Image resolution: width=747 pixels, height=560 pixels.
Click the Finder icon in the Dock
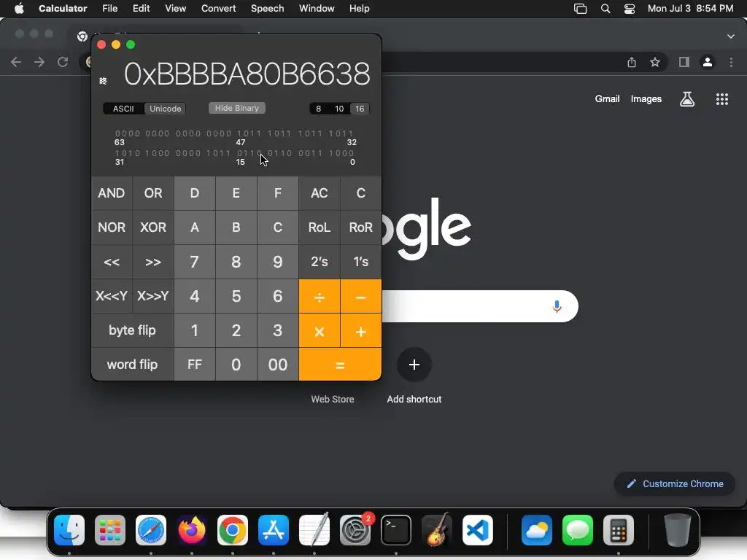(69, 530)
